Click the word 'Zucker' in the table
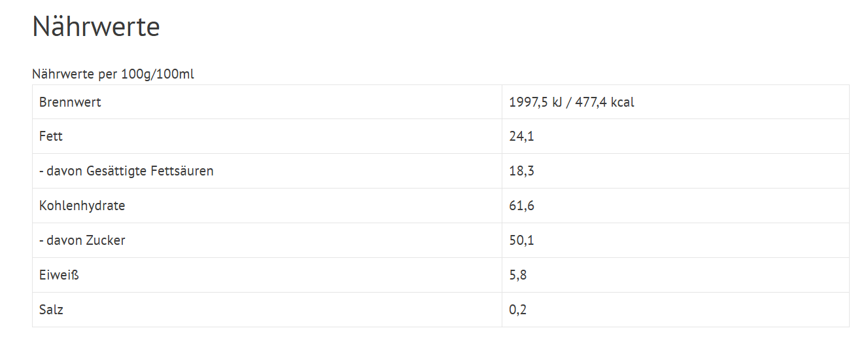 (x=104, y=240)
